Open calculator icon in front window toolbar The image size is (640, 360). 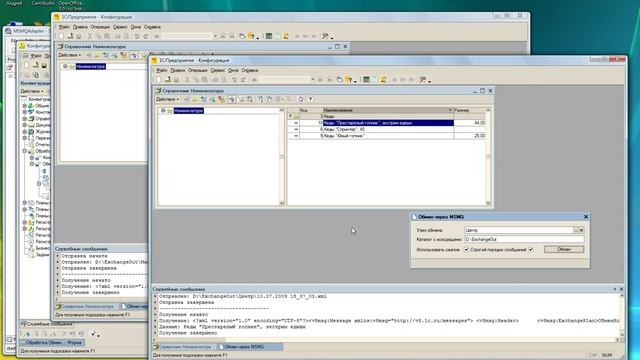click(367, 80)
